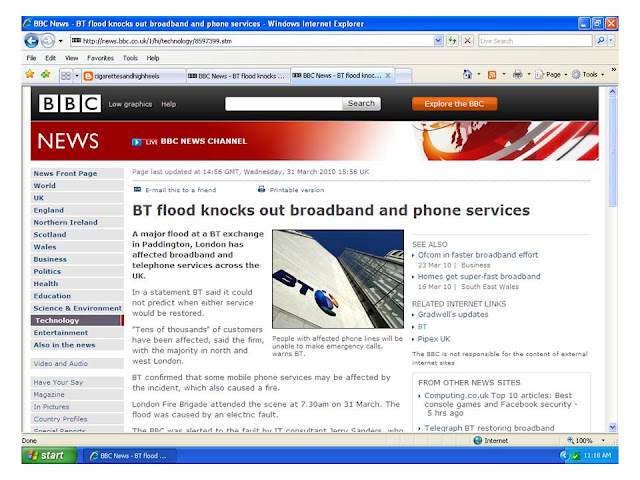Click E-mail this to a friend icon
640x480 pixels.
point(138,189)
